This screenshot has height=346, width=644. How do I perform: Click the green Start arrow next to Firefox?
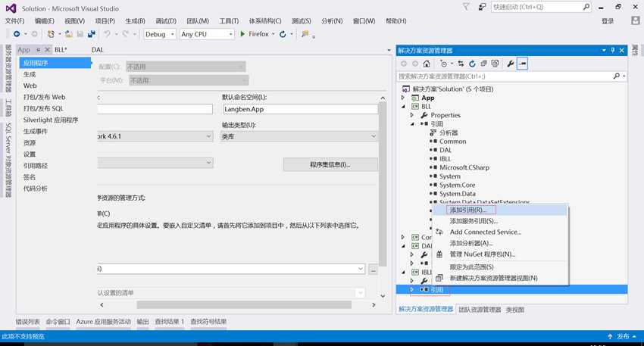(x=242, y=34)
